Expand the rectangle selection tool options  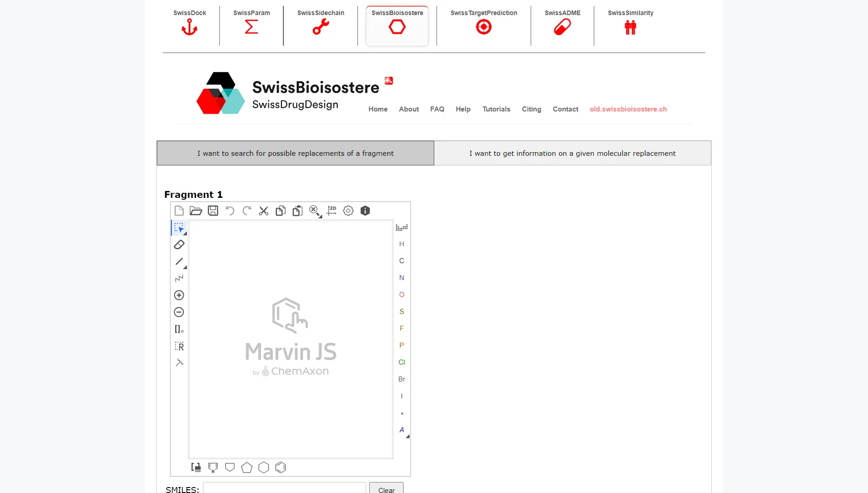tap(185, 233)
